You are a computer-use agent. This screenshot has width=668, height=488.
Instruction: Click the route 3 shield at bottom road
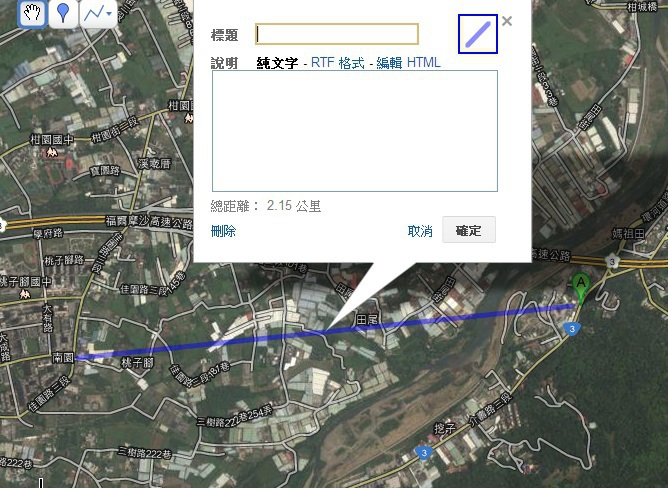(x=423, y=453)
